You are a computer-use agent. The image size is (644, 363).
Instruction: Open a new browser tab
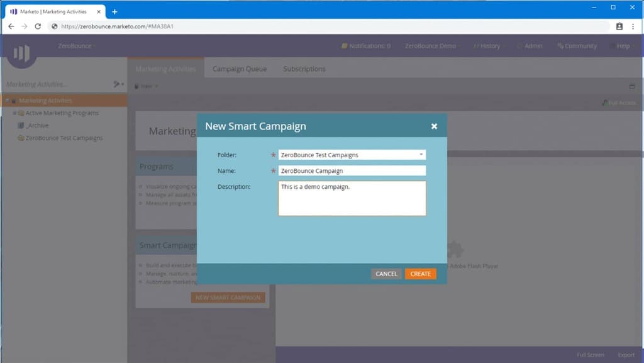pyautogui.click(x=114, y=12)
